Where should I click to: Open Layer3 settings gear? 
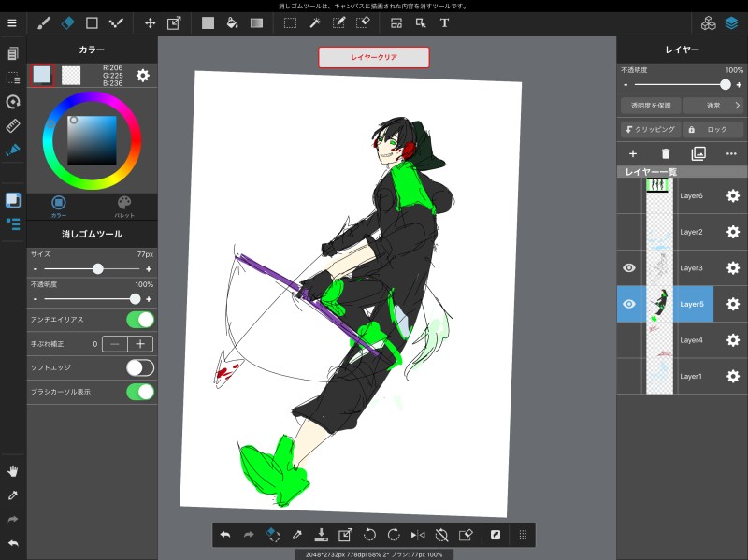click(733, 268)
